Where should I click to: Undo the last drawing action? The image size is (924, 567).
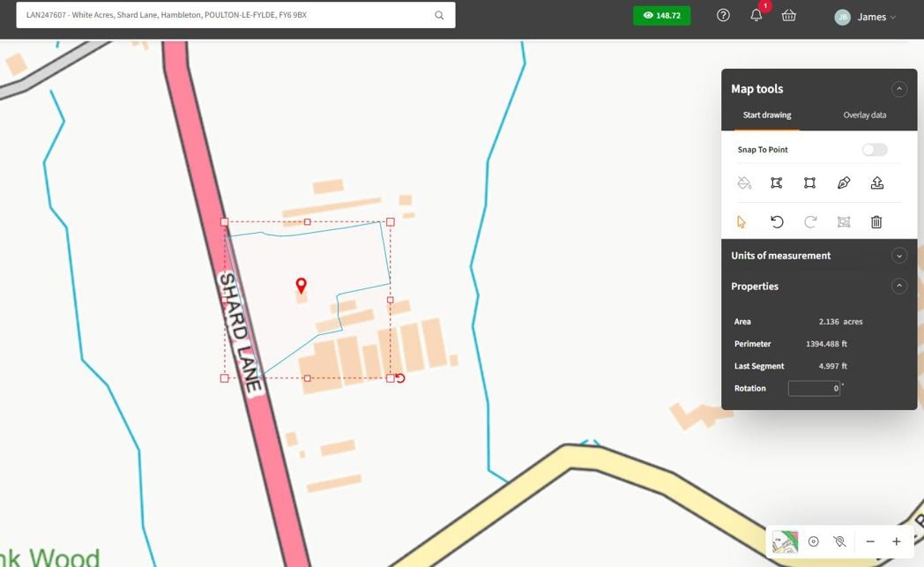(x=777, y=221)
